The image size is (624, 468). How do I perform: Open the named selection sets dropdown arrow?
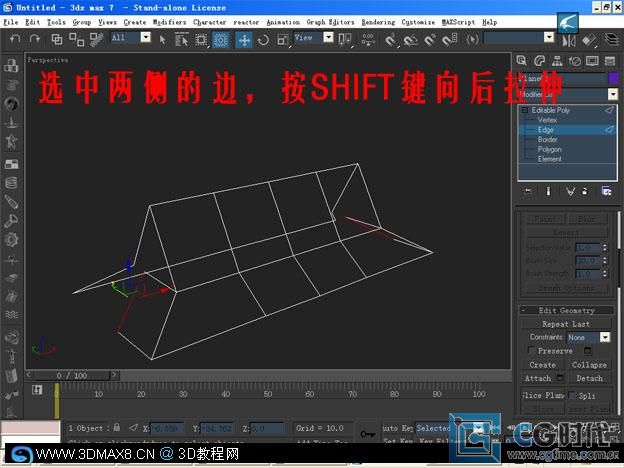pyautogui.click(x=549, y=37)
